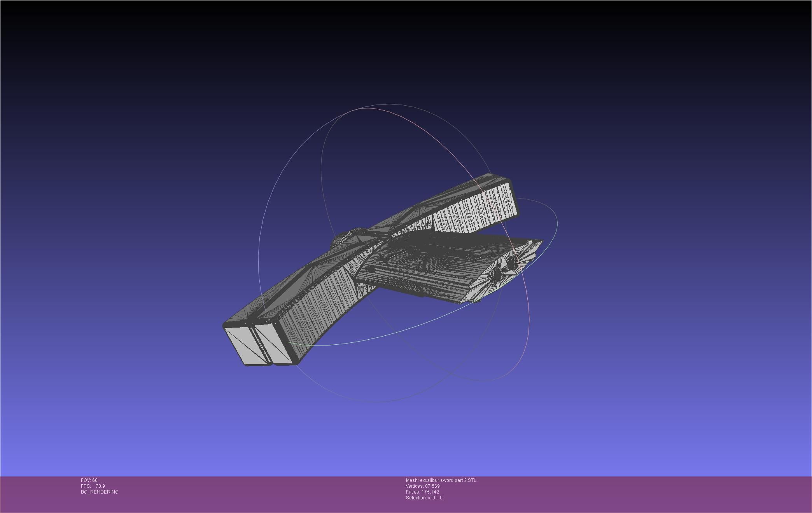812x513 pixels.
Task: Click the mesh name "excalibur sword part 2.STL"
Action: [441, 480]
